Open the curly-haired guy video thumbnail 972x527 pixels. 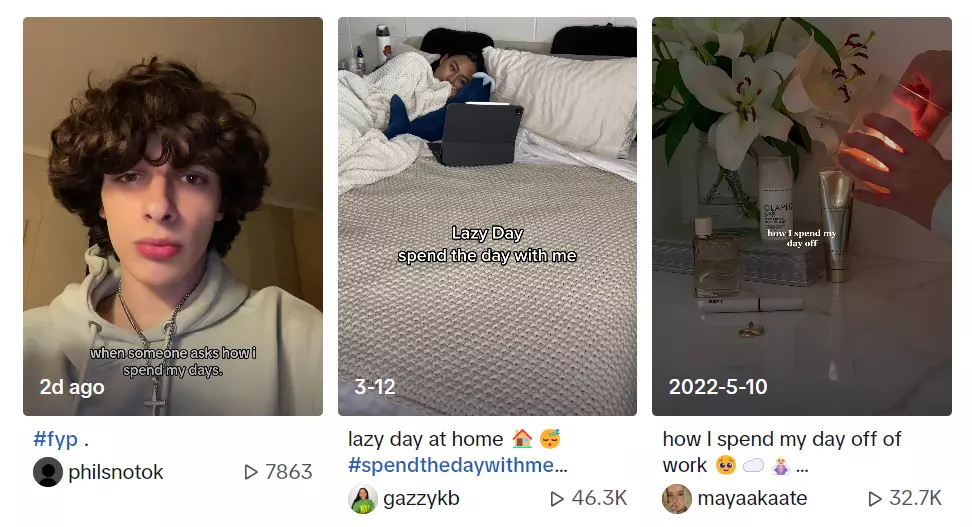tap(173, 216)
